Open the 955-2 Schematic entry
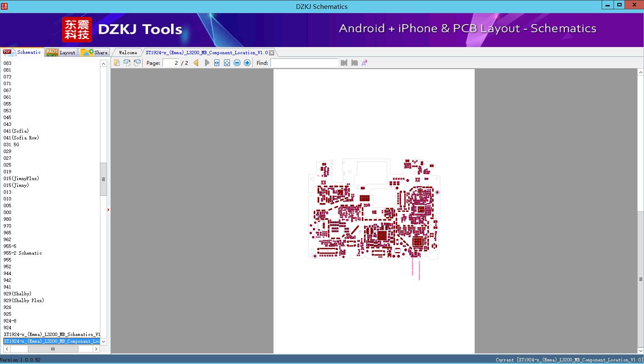The height and width of the screenshot is (364, 644). coord(22,253)
